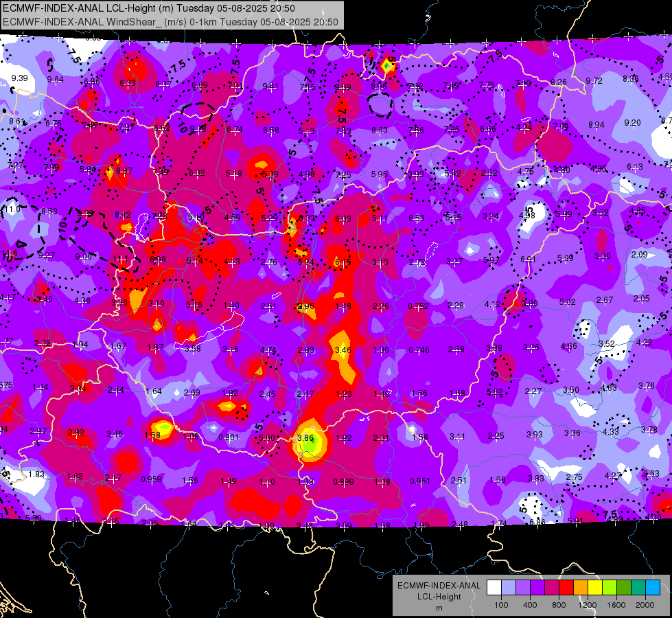This screenshot has width=672, height=618.
Task: Click the 3.76 wind shear value
Action: click(647, 386)
